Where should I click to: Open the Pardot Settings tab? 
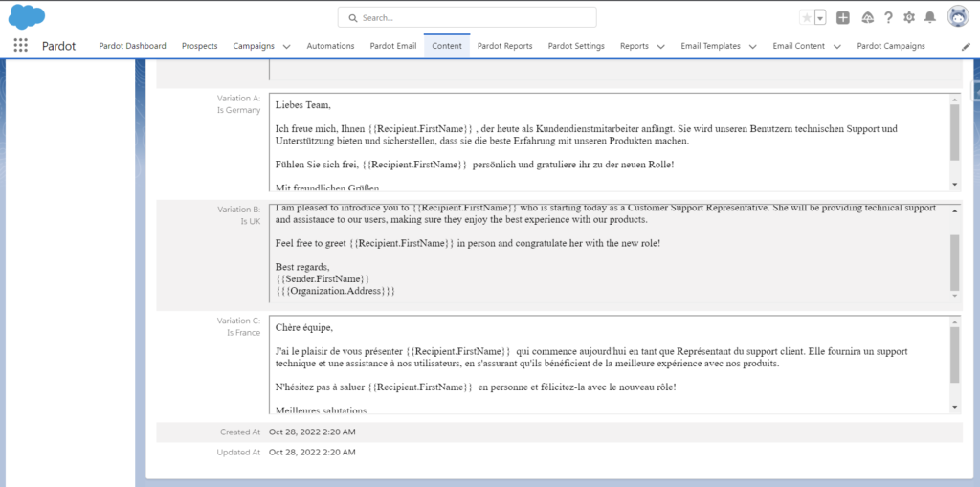pyautogui.click(x=576, y=46)
